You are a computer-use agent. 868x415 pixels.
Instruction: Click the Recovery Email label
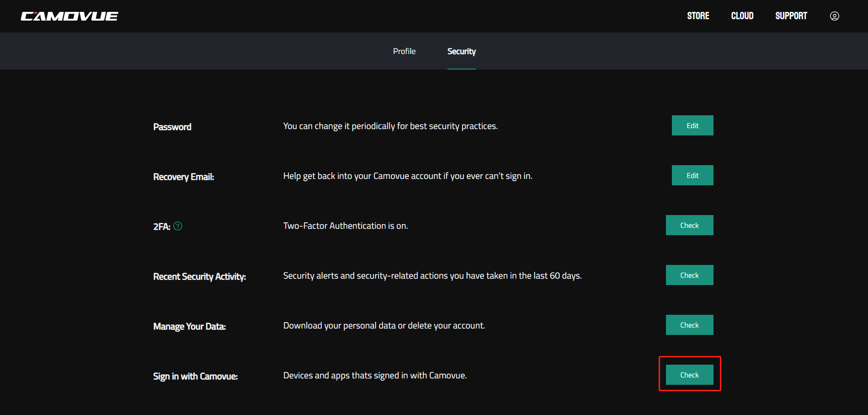click(x=184, y=177)
